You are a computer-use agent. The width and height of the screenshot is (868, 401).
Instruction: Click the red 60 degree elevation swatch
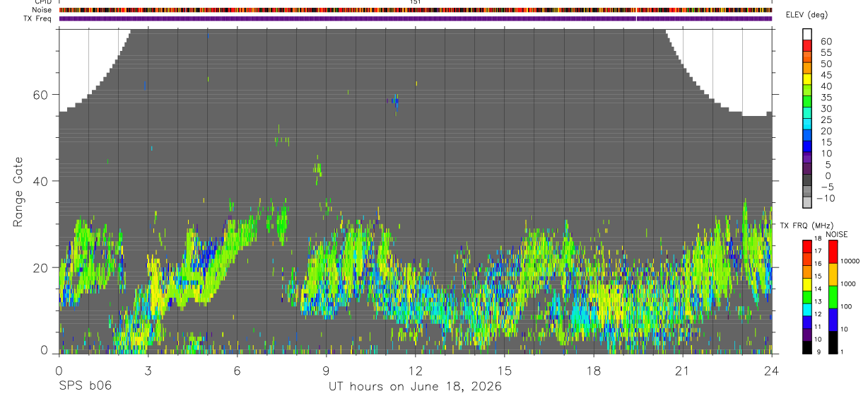tap(808, 46)
